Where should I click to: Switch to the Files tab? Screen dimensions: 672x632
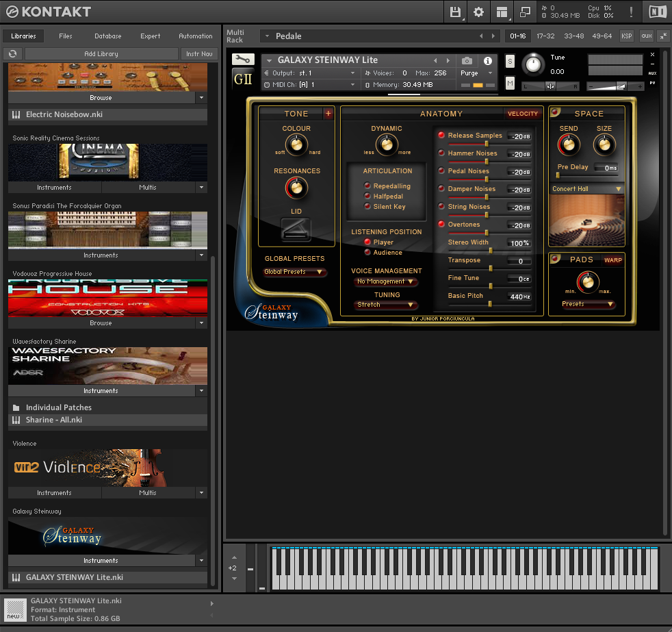point(66,36)
